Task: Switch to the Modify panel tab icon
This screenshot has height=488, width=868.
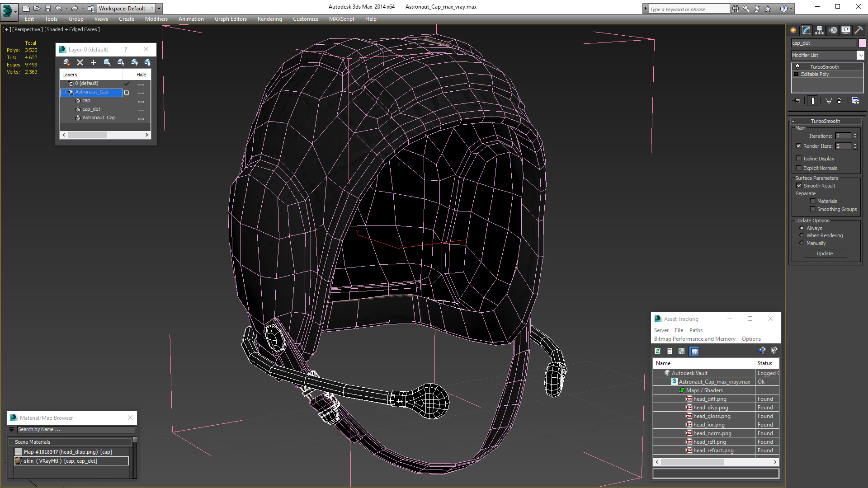Action: (807, 30)
